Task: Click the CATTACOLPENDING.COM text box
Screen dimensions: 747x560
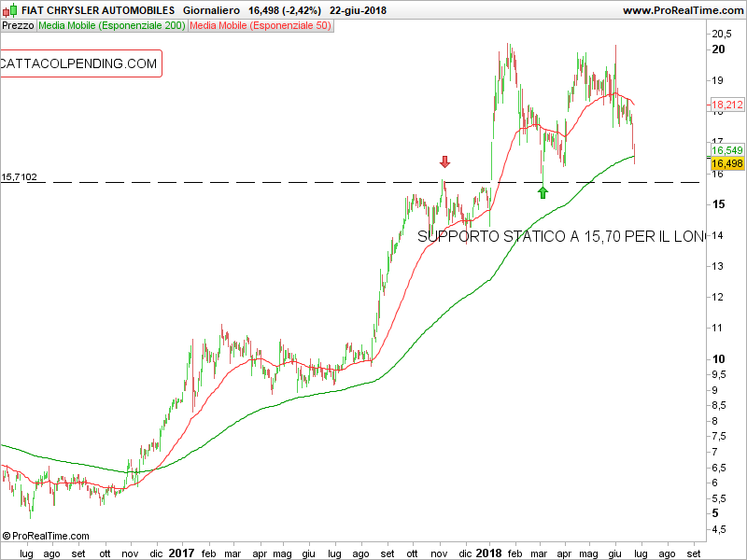Action: click(x=80, y=63)
